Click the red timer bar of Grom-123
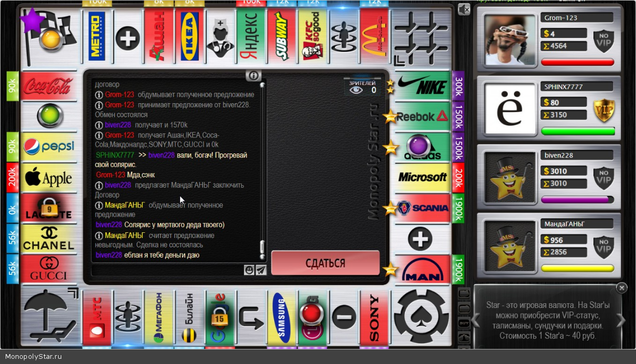 coord(577,62)
